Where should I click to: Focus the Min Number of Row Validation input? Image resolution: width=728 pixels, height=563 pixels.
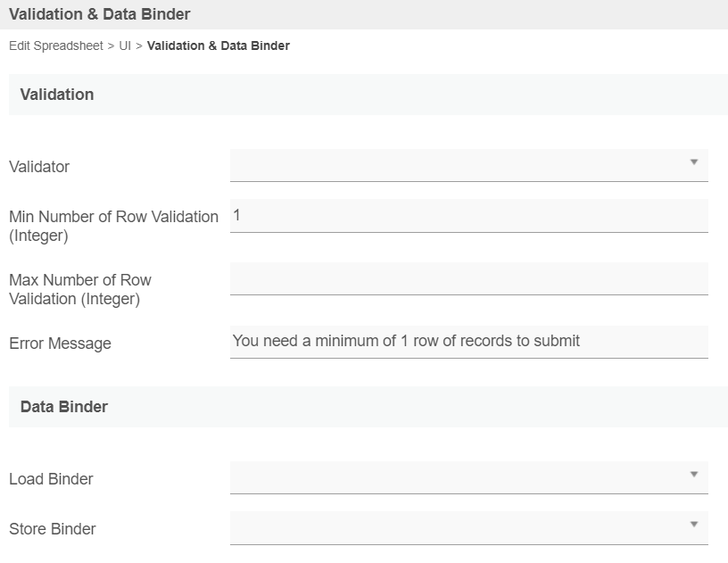click(x=468, y=215)
